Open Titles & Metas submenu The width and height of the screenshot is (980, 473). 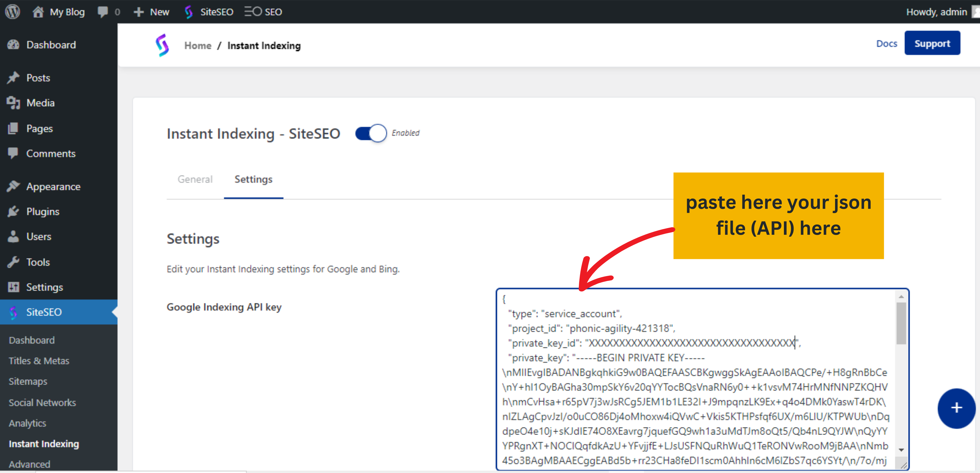(x=39, y=361)
